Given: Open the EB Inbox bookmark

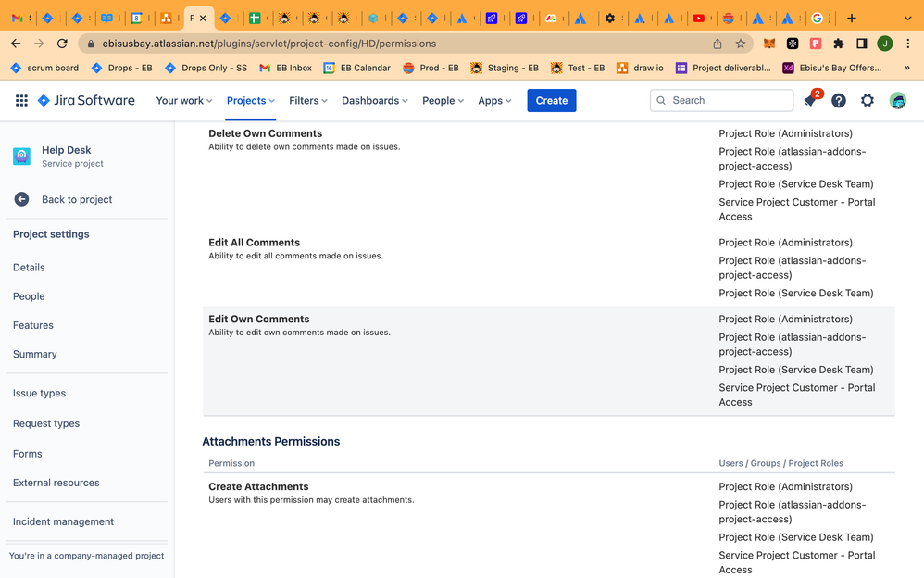Looking at the screenshot, I should click(x=285, y=68).
